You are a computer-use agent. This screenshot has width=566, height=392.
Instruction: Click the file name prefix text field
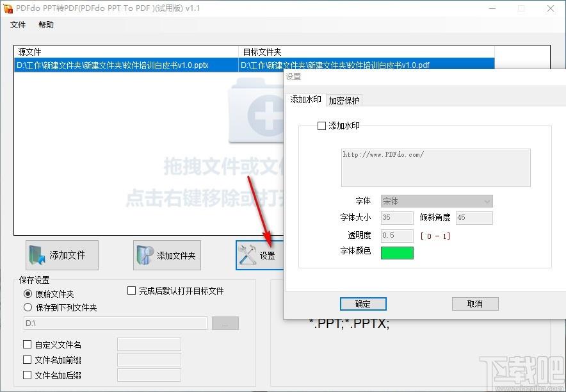149,360
